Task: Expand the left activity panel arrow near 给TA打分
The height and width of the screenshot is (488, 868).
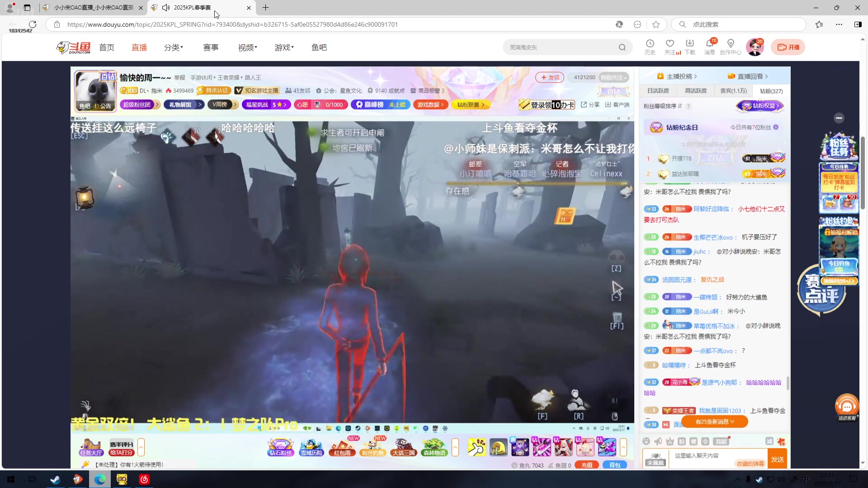Action: tap(141, 447)
